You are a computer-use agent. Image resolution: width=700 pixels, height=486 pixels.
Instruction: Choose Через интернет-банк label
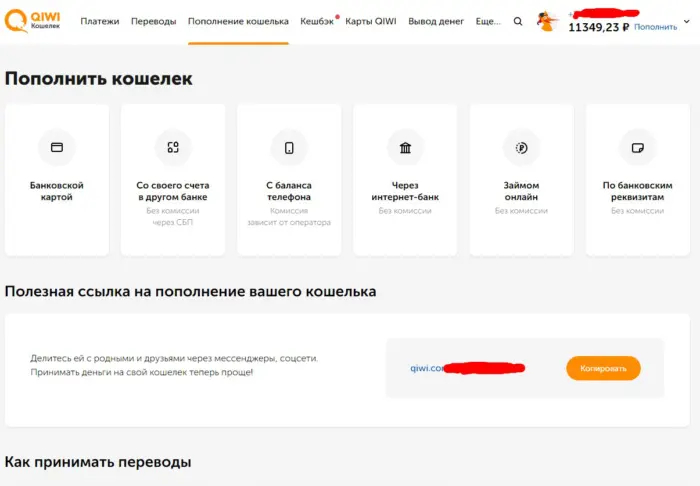pos(405,191)
